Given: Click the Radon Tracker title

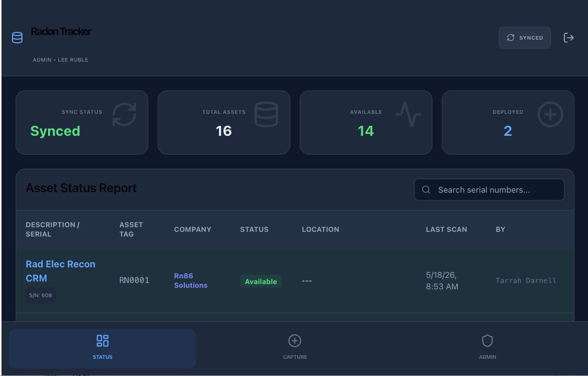Looking at the screenshot, I should [x=61, y=31].
